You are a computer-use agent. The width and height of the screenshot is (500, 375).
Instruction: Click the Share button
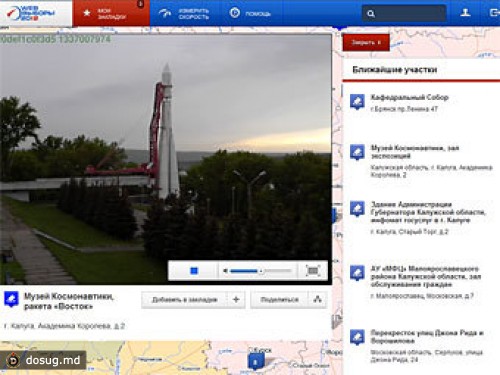(x=279, y=300)
